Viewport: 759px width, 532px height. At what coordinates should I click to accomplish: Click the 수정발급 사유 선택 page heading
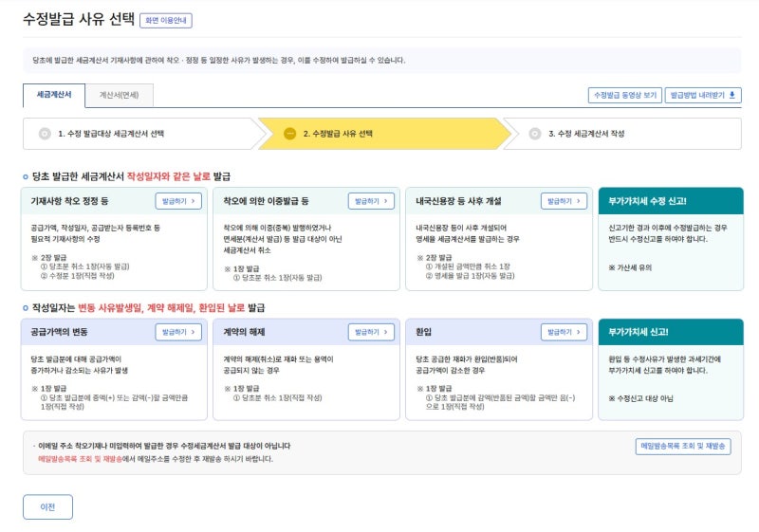(79, 19)
